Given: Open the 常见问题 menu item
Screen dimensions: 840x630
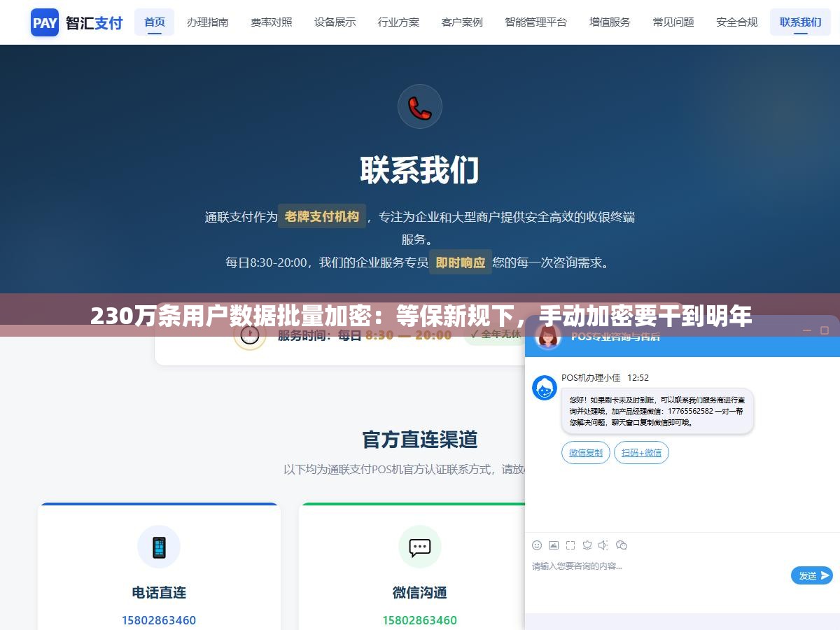Looking at the screenshot, I should (673, 22).
